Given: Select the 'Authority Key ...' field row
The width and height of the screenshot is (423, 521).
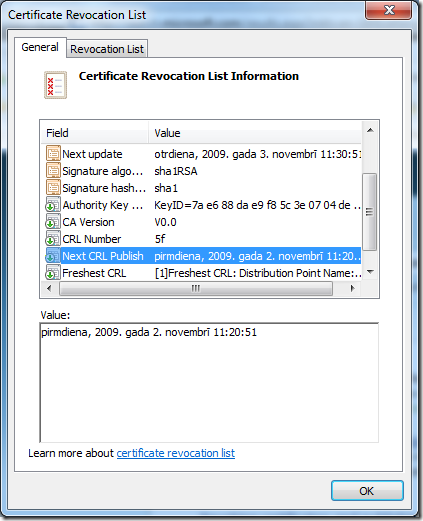Looking at the screenshot, I should [201, 205].
